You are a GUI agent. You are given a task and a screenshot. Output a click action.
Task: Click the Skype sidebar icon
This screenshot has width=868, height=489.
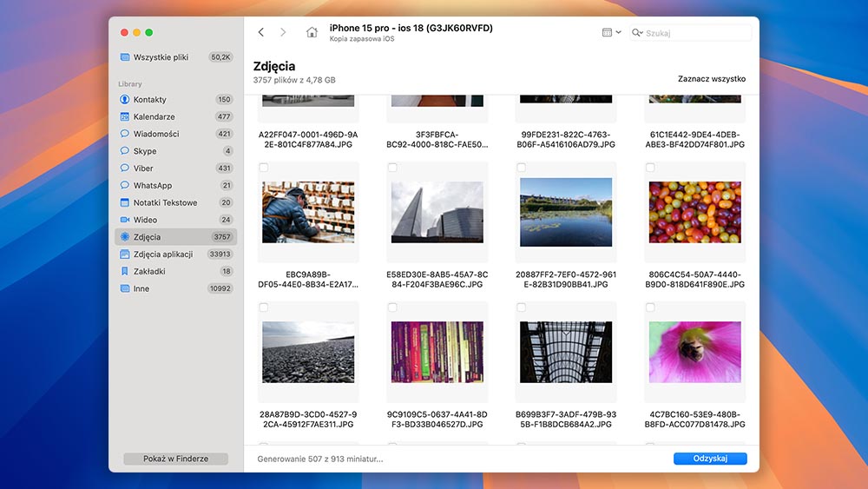point(124,151)
